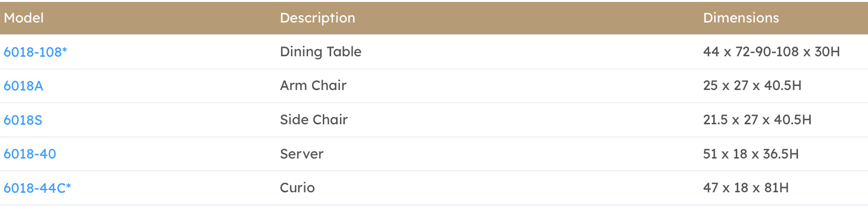Select the Side Chair description cell
Image resolution: width=868 pixels, height=206 pixels.
(x=313, y=120)
